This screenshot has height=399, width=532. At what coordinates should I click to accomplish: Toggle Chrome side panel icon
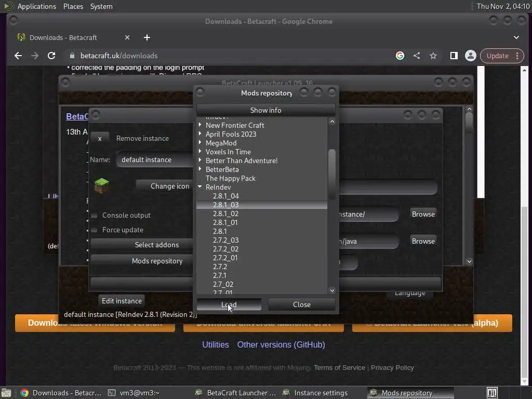click(454, 56)
